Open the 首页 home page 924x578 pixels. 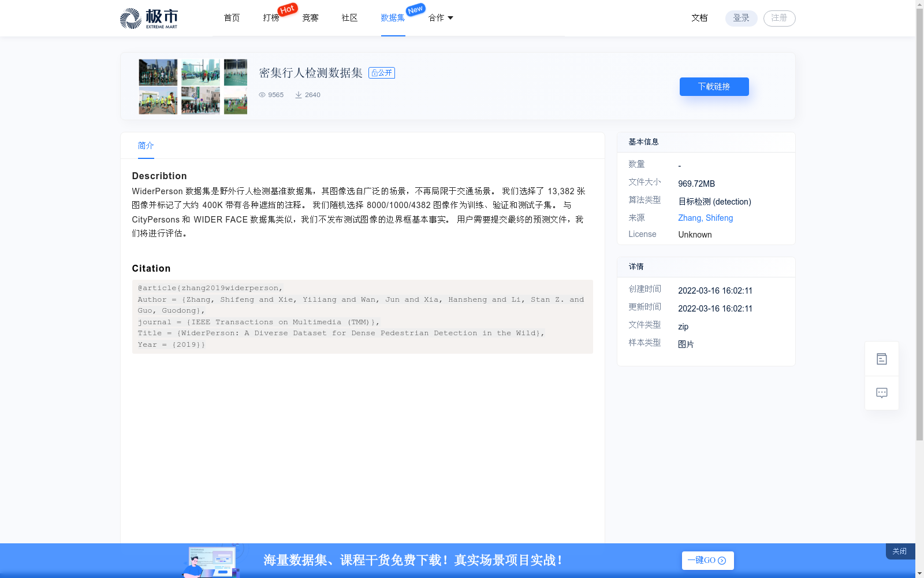[x=232, y=18]
